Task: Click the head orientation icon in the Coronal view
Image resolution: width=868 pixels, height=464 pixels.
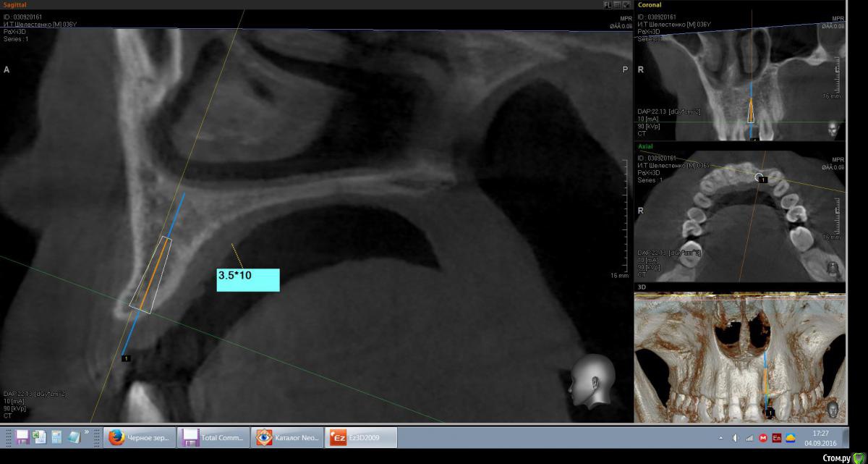Action: click(x=833, y=129)
